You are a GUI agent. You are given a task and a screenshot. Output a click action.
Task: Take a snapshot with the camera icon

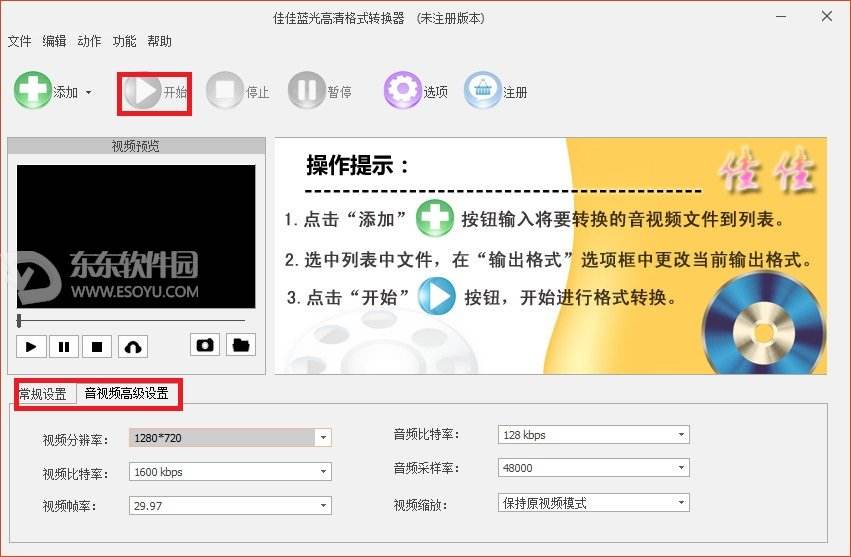[x=205, y=345]
